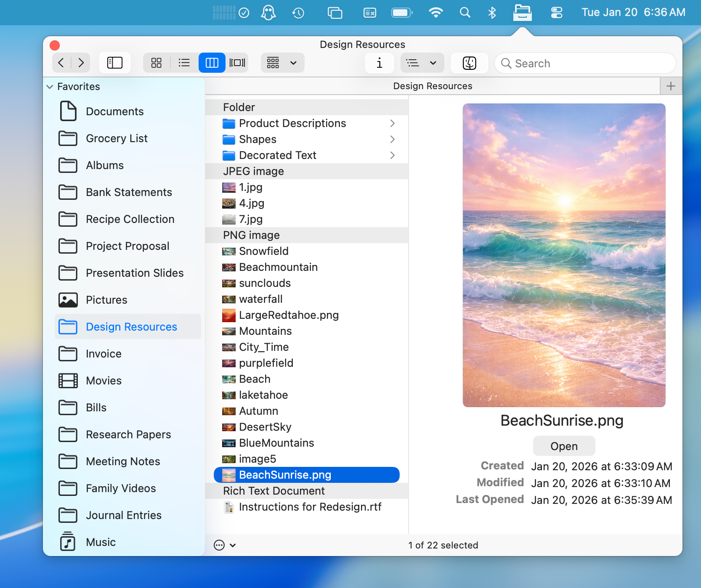Select the Beach file name
The width and height of the screenshot is (701, 588).
pos(255,379)
